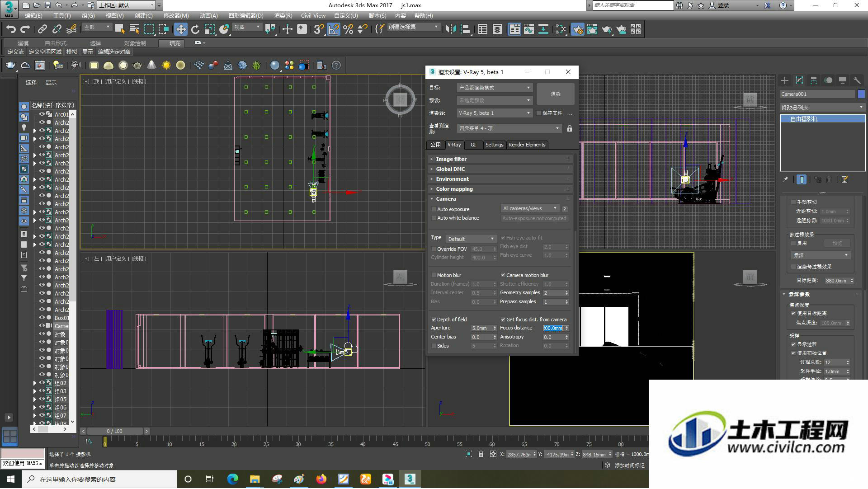Expand the Image filter rollout
The height and width of the screenshot is (489, 868).
[x=500, y=159]
